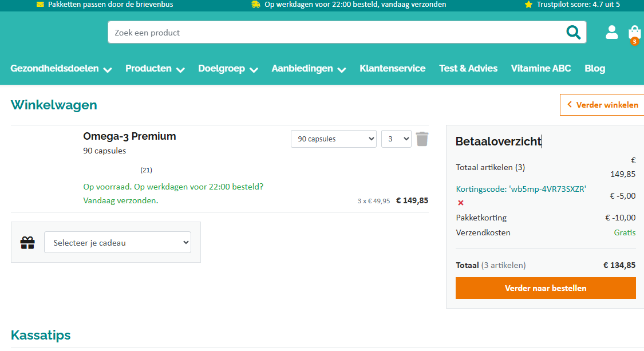This screenshot has height=351, width=644.
Task: Click the gift box icon
Action: coord(27,243)
